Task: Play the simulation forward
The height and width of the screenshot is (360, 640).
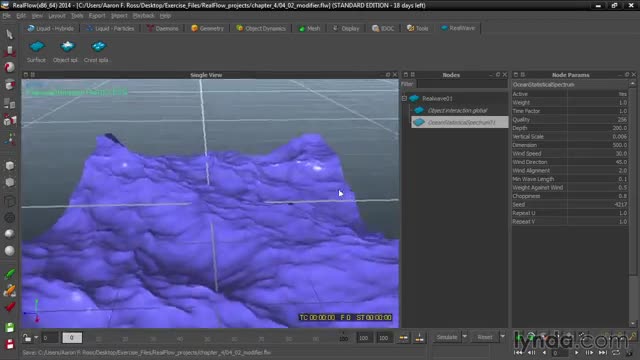Action: click(576, 352)
